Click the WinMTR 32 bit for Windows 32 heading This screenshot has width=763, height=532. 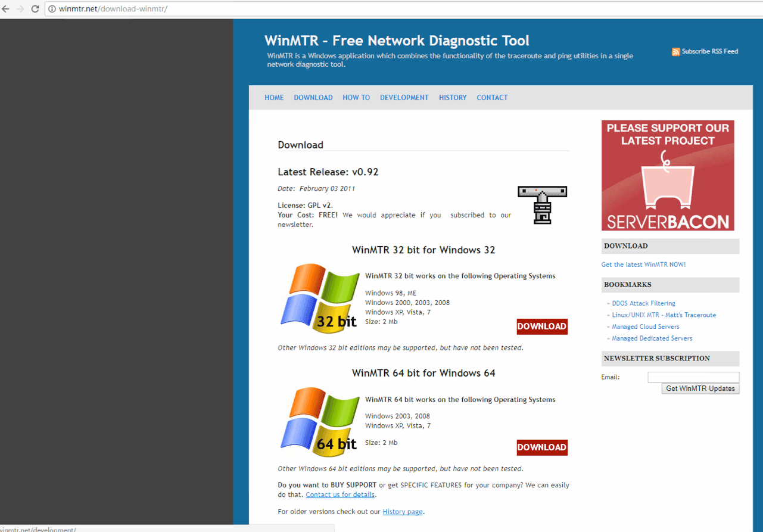[x=423, y=250]
